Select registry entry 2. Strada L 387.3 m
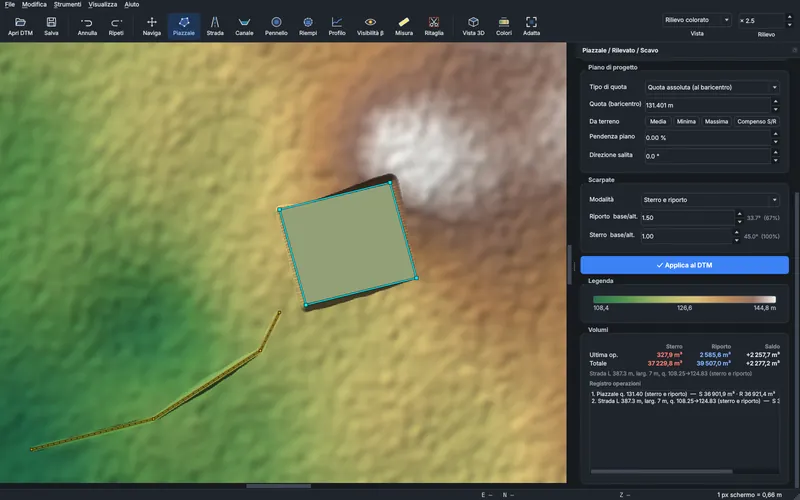 click(x=684, y=401)
